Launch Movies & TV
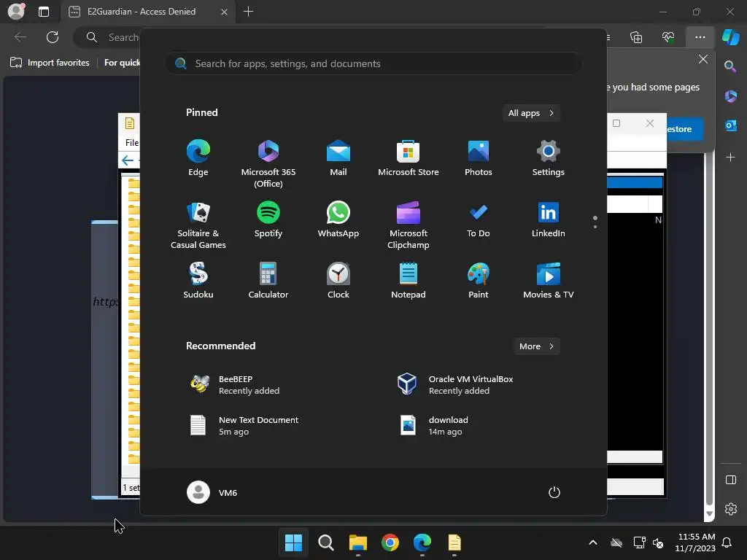 pos(549,281)
